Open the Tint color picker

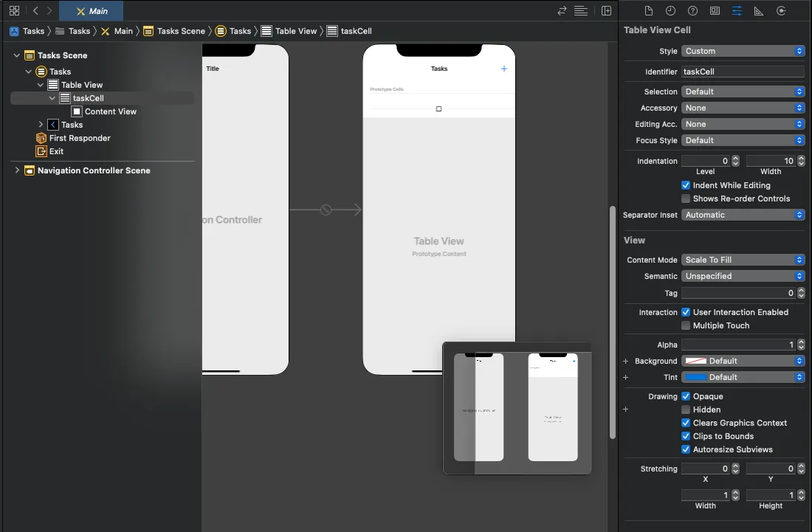pyautogui.click(x=743, y=377)
